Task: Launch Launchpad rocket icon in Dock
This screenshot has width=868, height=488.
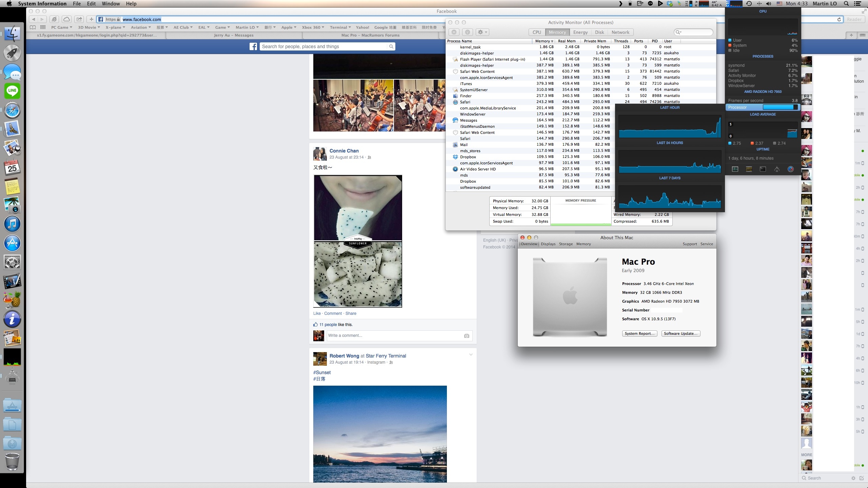Action: (12, 53)
